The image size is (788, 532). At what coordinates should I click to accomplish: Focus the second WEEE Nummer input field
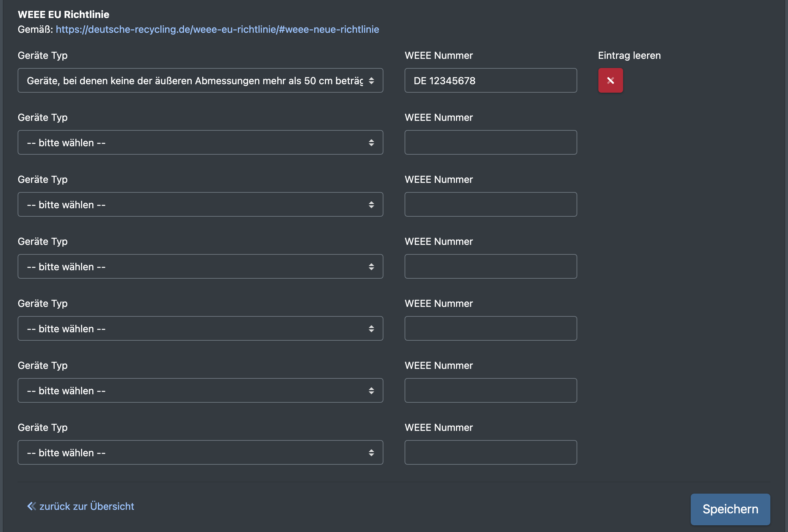click(x=491, y=142)
